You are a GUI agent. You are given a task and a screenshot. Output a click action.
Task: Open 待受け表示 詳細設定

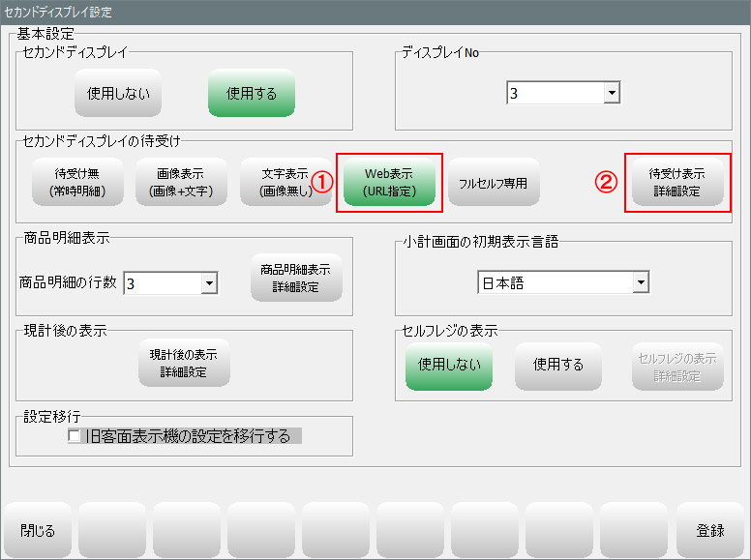676,183
